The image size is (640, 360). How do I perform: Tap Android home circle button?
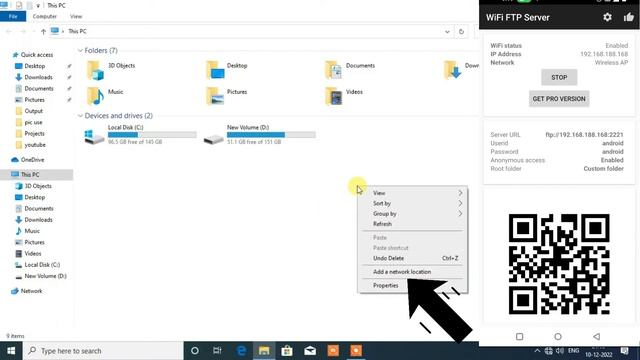click(558, 337)
